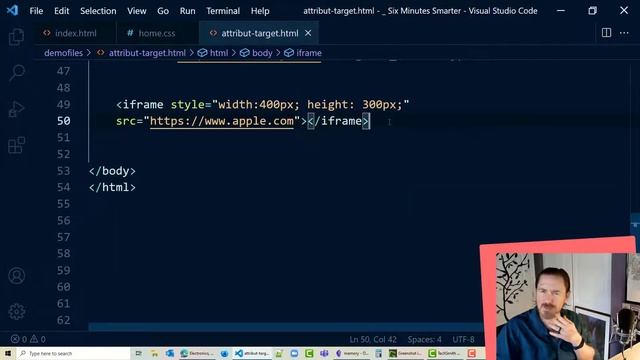Click the errors and warnings status indicator
This screenshot has height=360, width=640.
tap(28, 339)
